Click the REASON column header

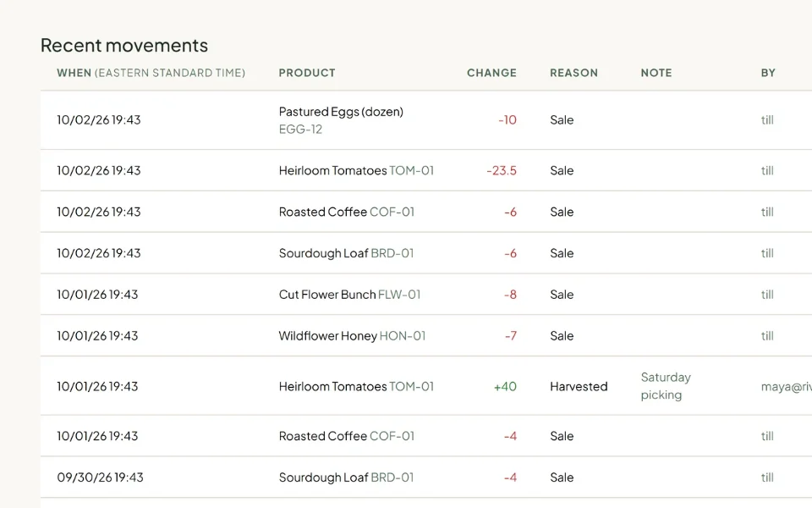click(573, 73)
